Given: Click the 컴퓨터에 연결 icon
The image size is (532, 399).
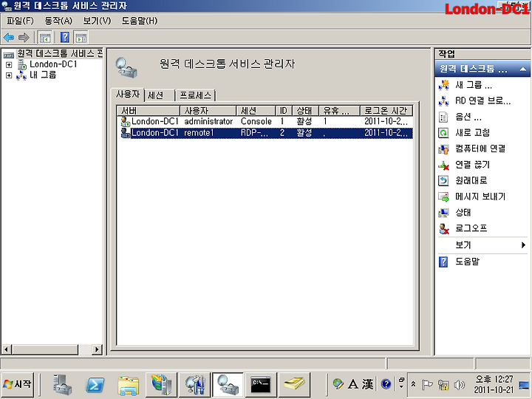Looking at the screenshot, I should coord(443,149).
